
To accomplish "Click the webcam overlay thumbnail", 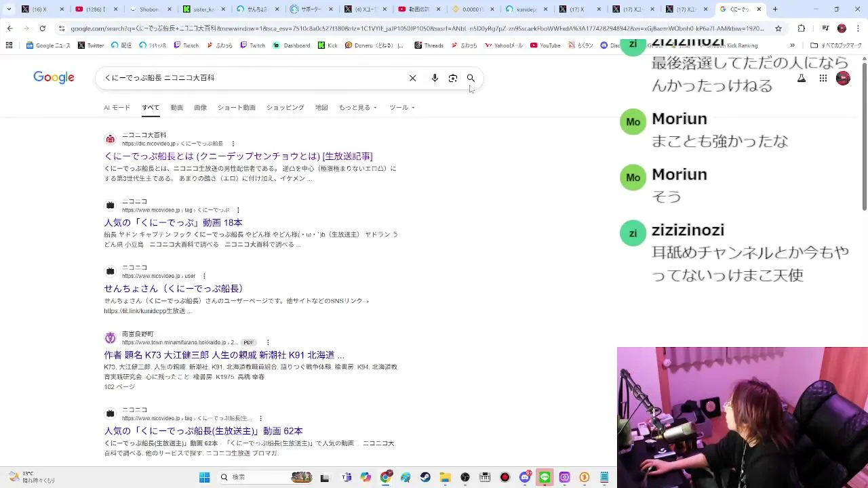I will [x=743, y=418].
